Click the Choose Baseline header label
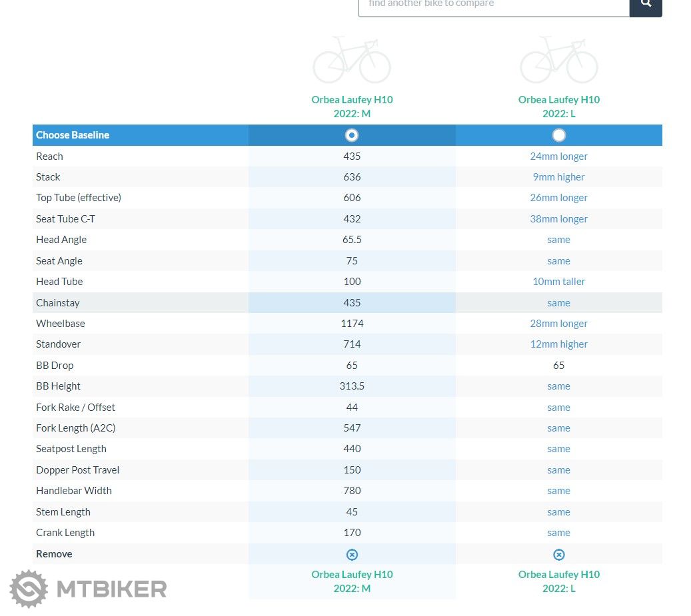 click(73, 135)
